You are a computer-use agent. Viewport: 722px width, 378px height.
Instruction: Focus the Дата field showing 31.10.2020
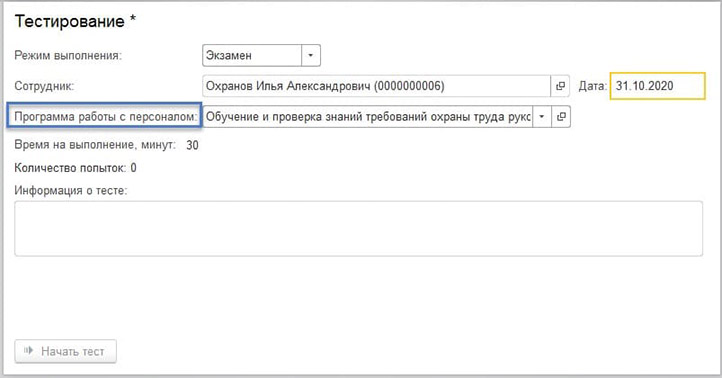click(x=658, y=86)
